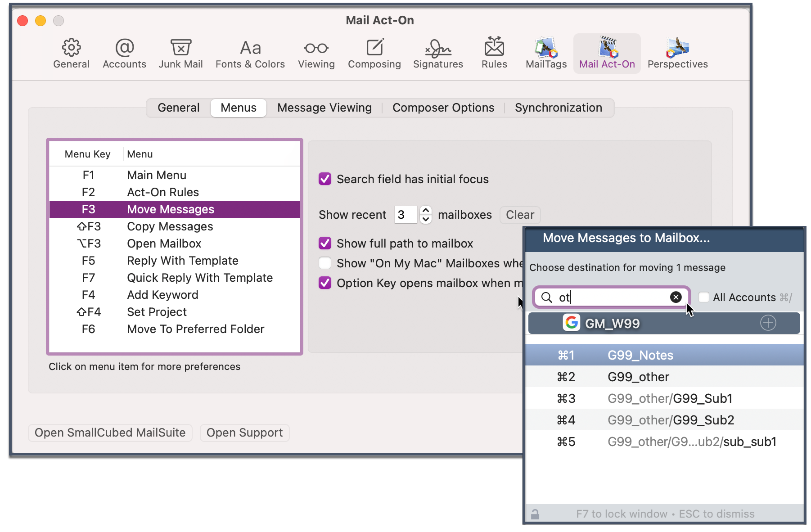811x532 pixels.
Task: Select the Mail Act-On toolbar icon
Action: click(x=607, y=54)
